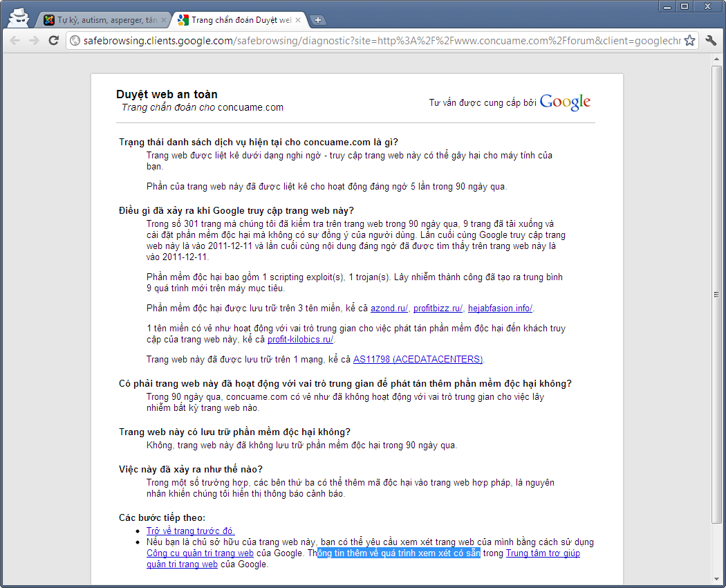Click the globe site-info icon in address bar
726x588 pixels.
point(75,41)
